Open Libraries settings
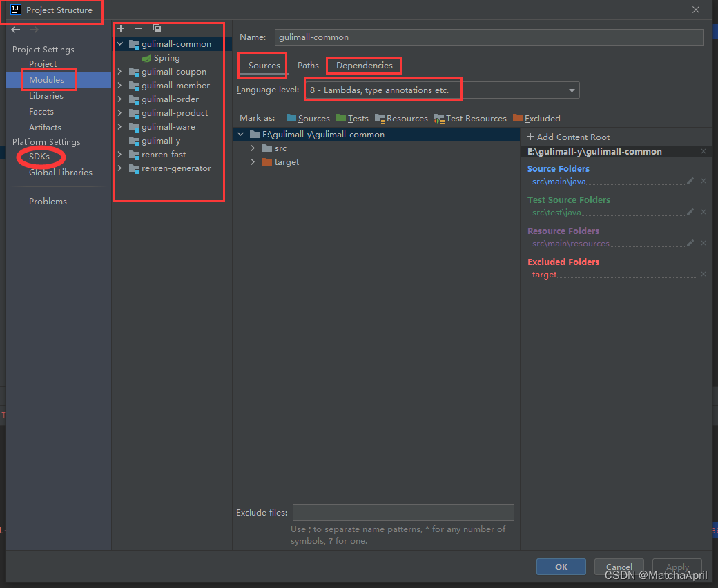The image size is (718, 588). pyautogui.click(x=46, y=96)
